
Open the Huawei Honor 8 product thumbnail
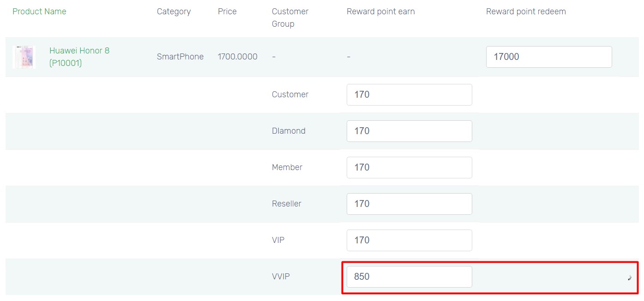click(24, 57)
